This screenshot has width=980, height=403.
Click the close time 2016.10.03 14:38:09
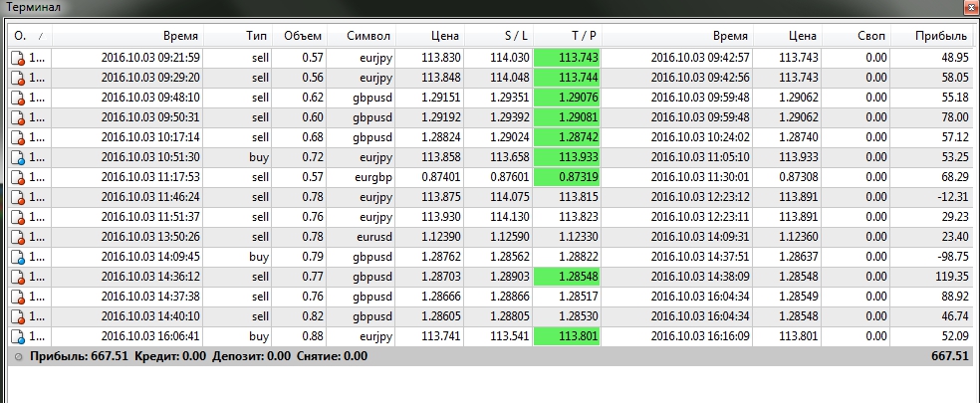pyautogui.click(x=700, y=277)
